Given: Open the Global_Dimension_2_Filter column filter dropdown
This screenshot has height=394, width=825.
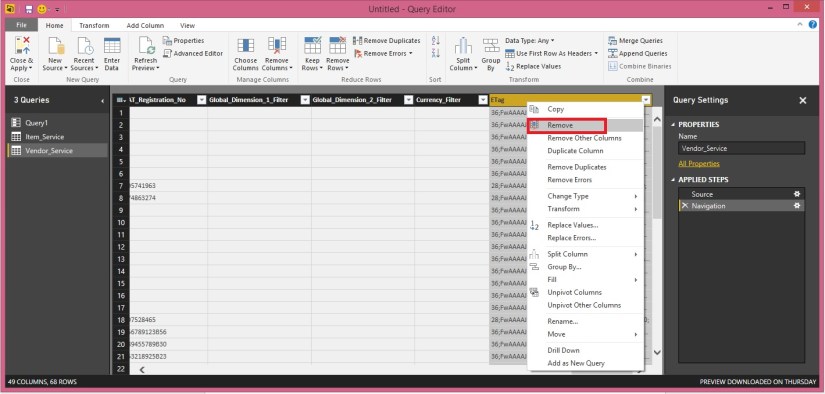Looking at the screenshot, I should (408, 100).
